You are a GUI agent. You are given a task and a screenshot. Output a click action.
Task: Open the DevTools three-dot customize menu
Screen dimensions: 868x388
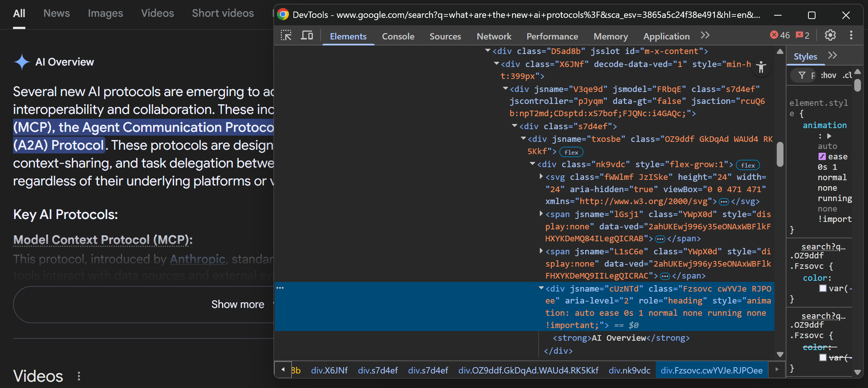(x=851, y=35)
